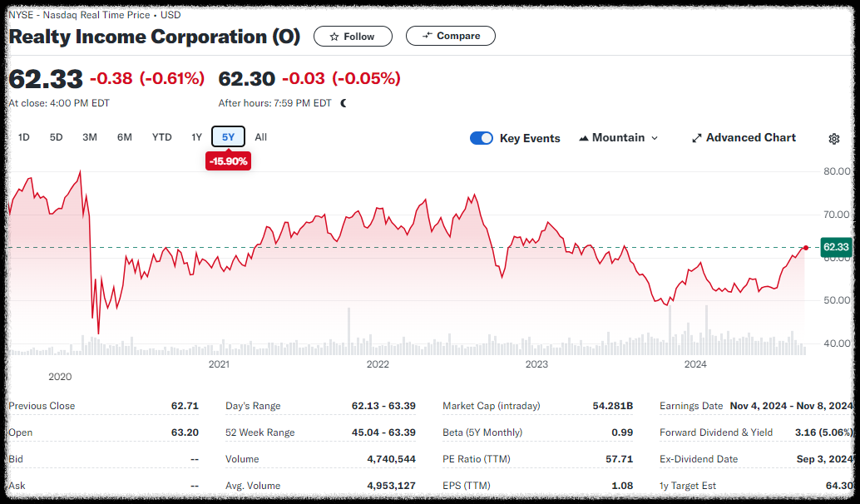Click the Ask label
The width and height of the screenshot is (860, 504).
coord(17,486)
